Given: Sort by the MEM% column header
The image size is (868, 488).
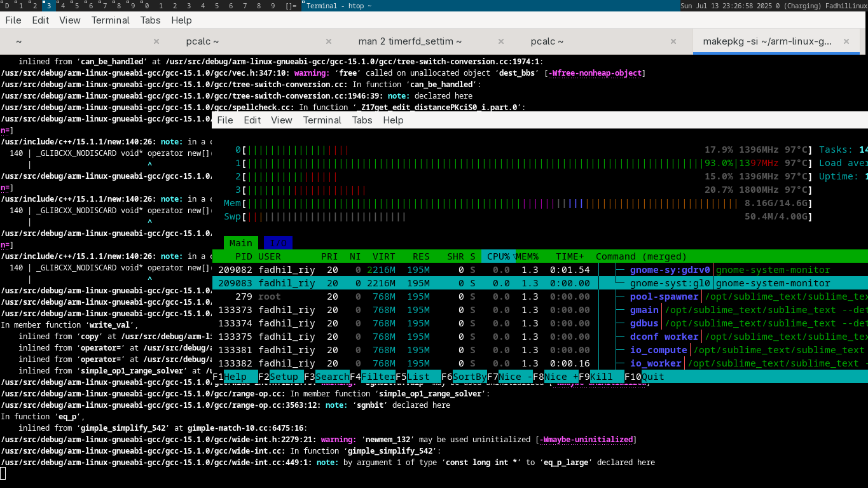Looking at the screenshot, I should 527,256.
